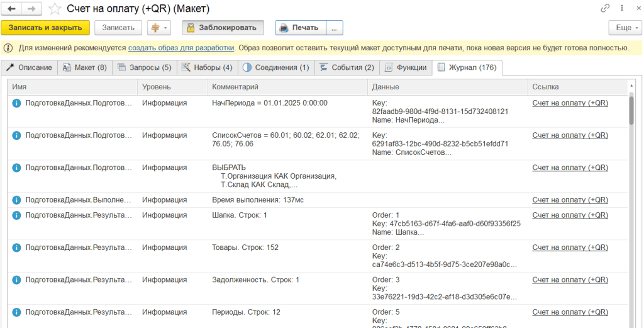Open Счет на оплату link in НачПериода row
Image resolution: width=644 pixels, height=328 pixels.
tap(570, 103)
